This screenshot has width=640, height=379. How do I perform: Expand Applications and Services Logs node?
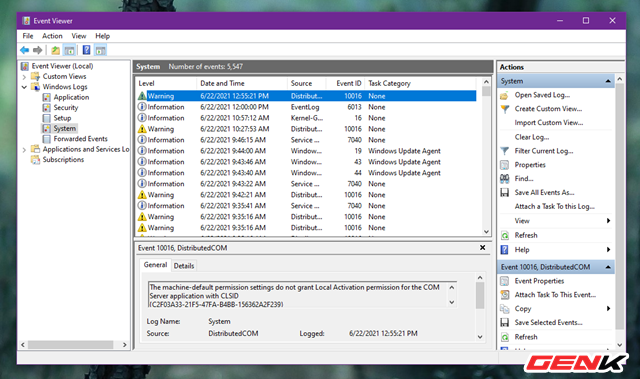[24, 150]
